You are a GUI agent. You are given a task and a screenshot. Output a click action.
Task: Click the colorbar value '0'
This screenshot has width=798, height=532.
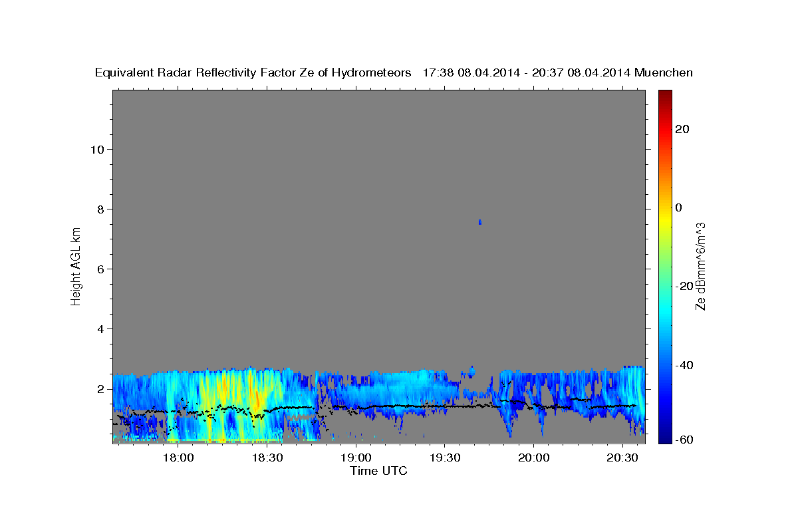click(x=678, y=207)
